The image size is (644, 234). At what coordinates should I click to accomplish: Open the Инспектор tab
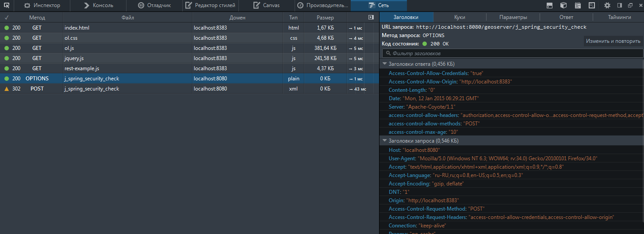(x=42, y=6)
